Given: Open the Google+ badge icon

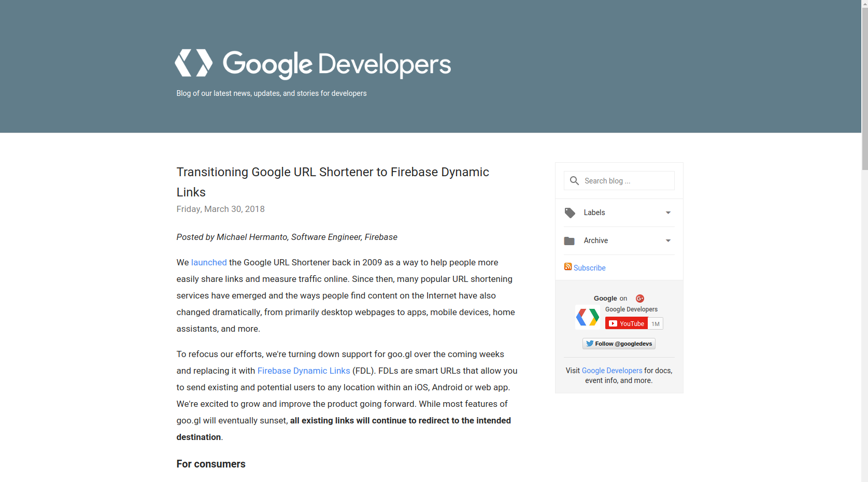Looking at the screenshot, I should point(640,299).
